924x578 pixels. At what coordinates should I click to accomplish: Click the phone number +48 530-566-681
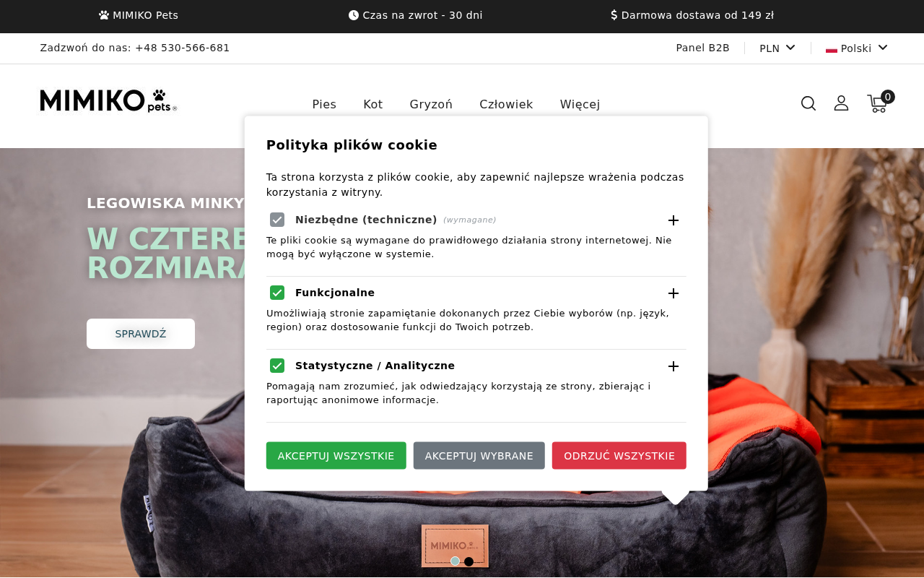coord(183,48)
